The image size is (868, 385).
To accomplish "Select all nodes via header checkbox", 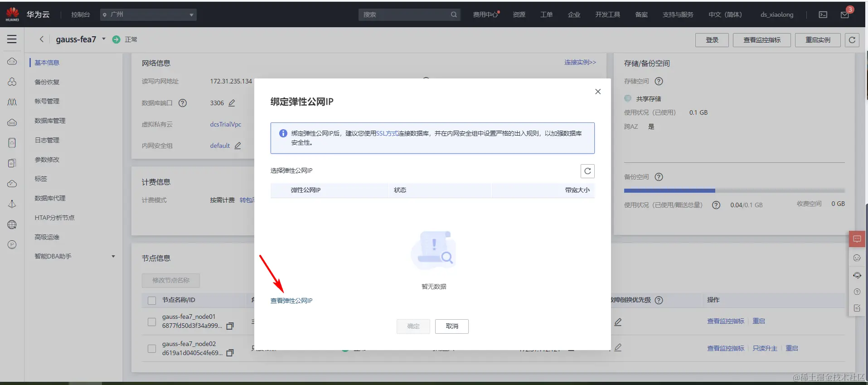I will click(x=152, y=300).
